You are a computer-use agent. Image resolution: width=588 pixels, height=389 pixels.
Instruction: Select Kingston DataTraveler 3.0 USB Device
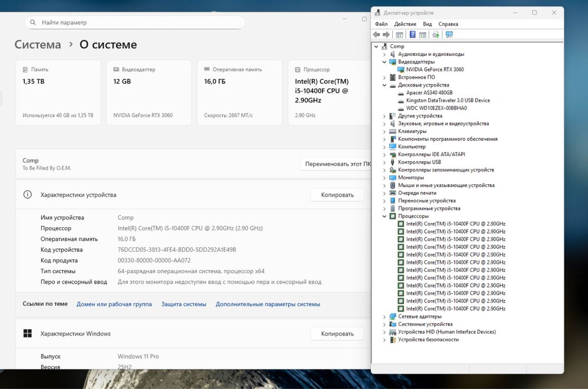[x=448, y=100]
